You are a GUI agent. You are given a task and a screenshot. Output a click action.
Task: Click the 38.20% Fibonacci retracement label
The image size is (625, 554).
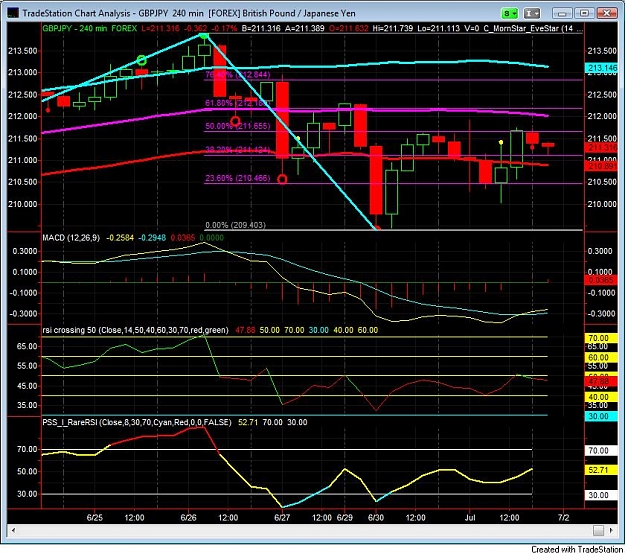tap(238, 150)
